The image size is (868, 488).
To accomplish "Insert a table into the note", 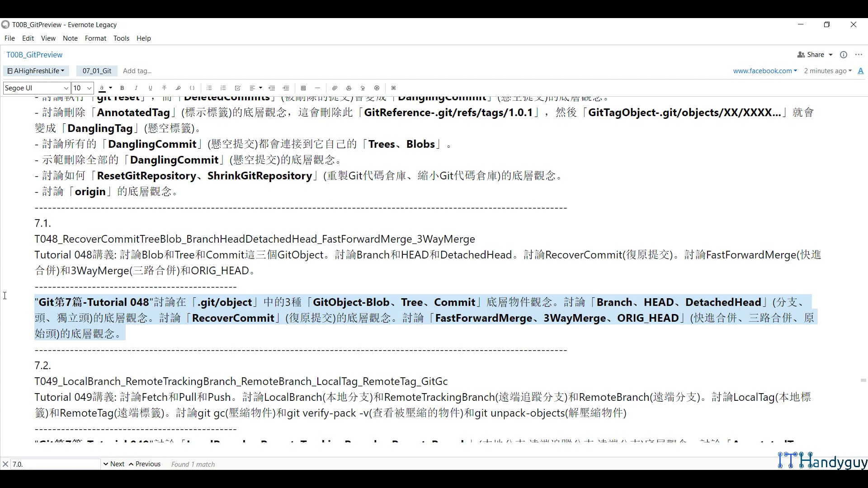I will [x=303, y=88].
